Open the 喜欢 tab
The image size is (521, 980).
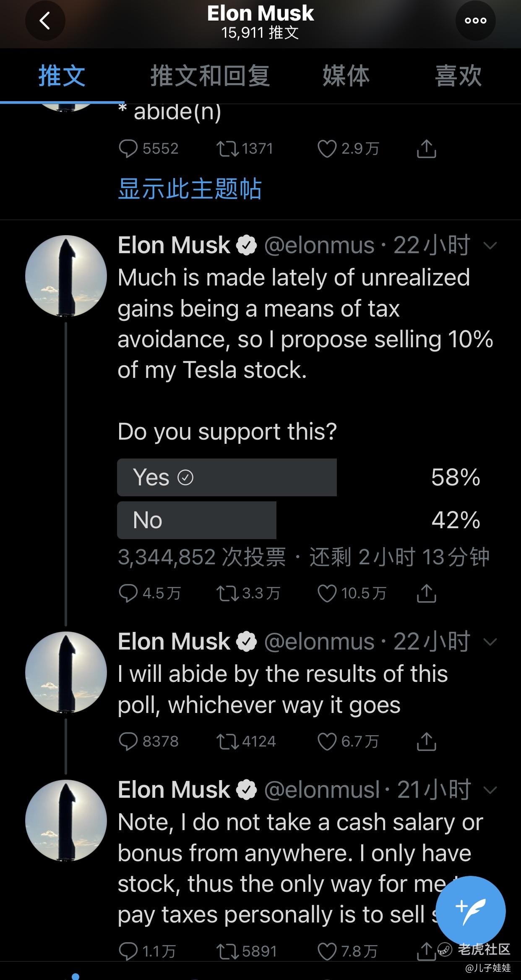[x=458, y=76]
